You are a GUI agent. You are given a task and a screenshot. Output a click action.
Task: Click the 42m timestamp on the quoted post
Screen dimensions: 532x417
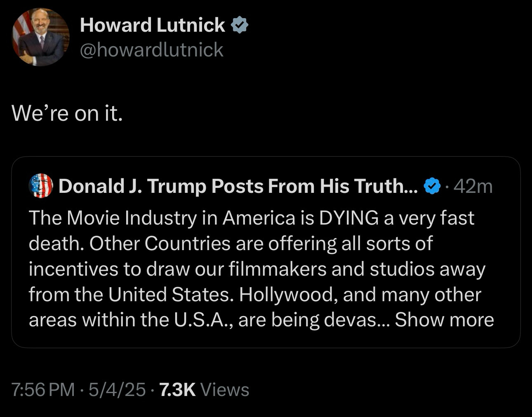pyautogui.click(x=473, y=187)
